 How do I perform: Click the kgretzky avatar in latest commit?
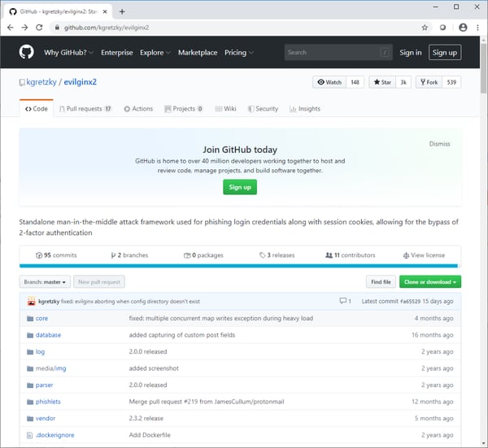pyautogui.click(x=32, y=301)
